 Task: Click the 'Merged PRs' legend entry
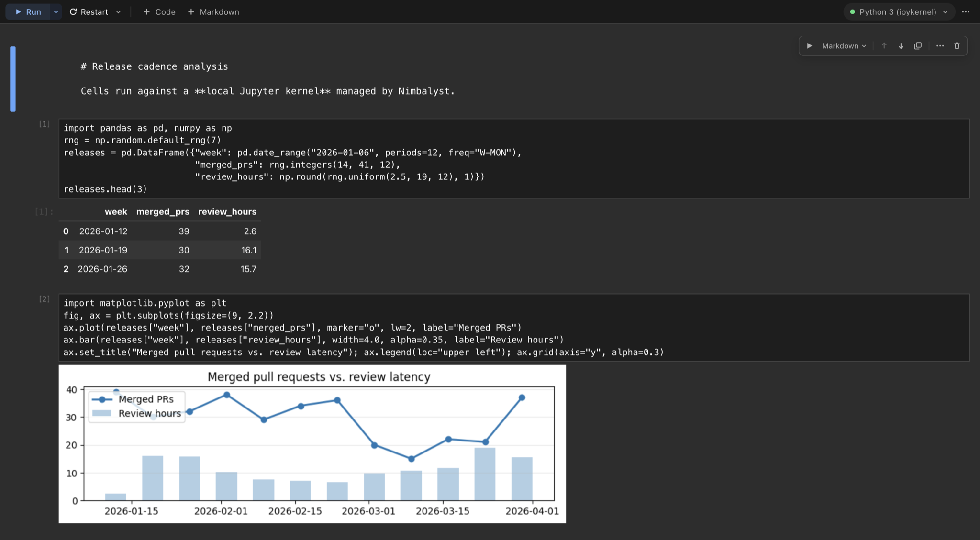(x=133, y=399)
